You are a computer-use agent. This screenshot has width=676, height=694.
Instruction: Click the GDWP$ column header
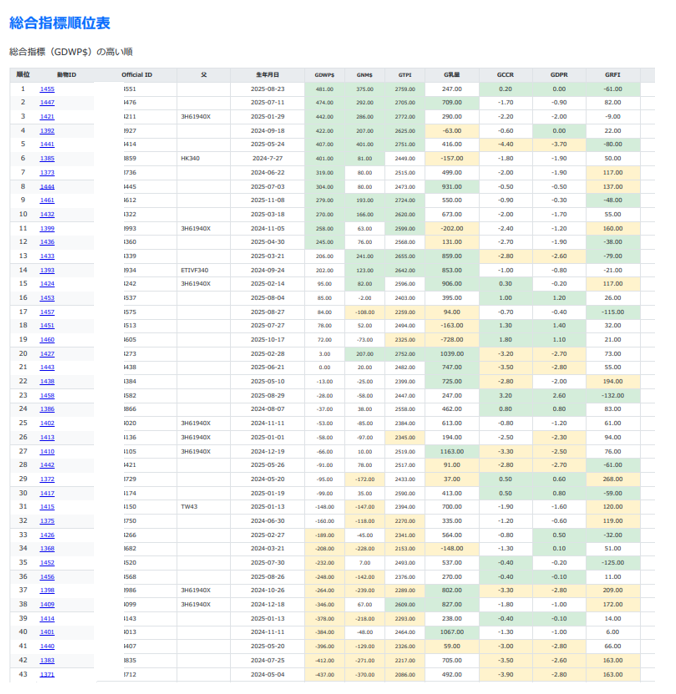[x=324, y=75]
